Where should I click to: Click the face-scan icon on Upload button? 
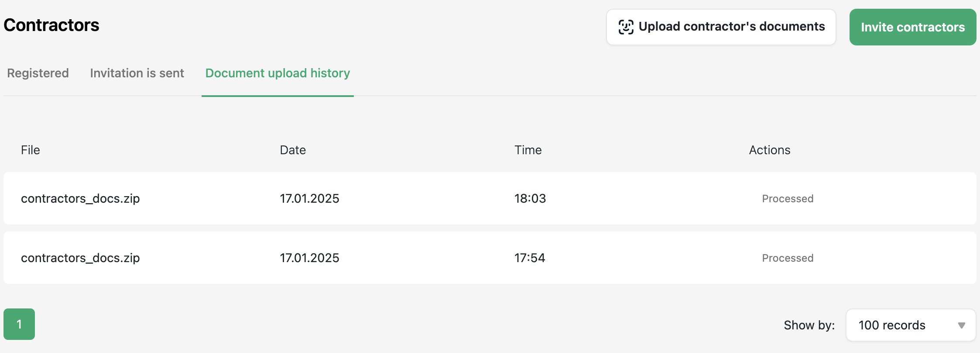tap(626, 27)
